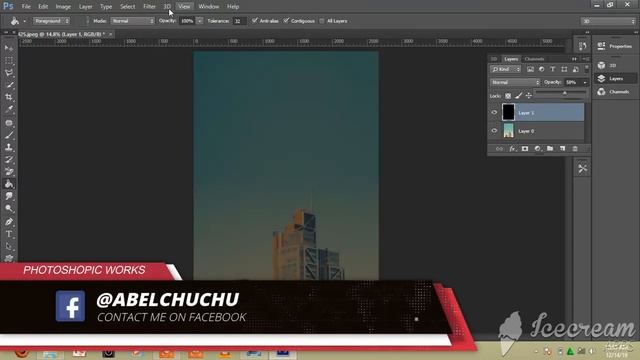Click the layer opacity slider handle
This screenshot has height=360, width=640.
[565, 93]
